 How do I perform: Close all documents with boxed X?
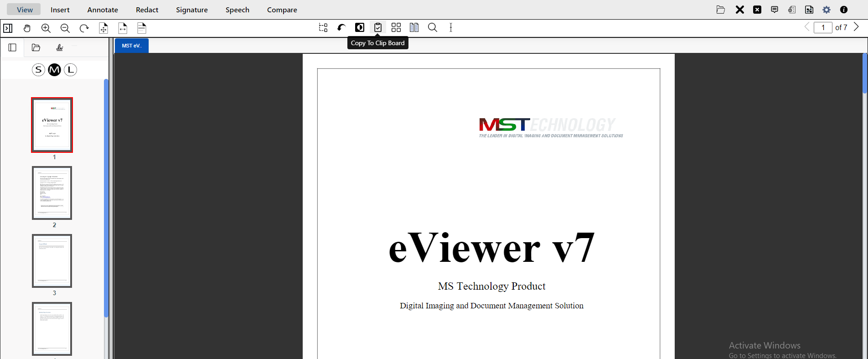[757, 10]
